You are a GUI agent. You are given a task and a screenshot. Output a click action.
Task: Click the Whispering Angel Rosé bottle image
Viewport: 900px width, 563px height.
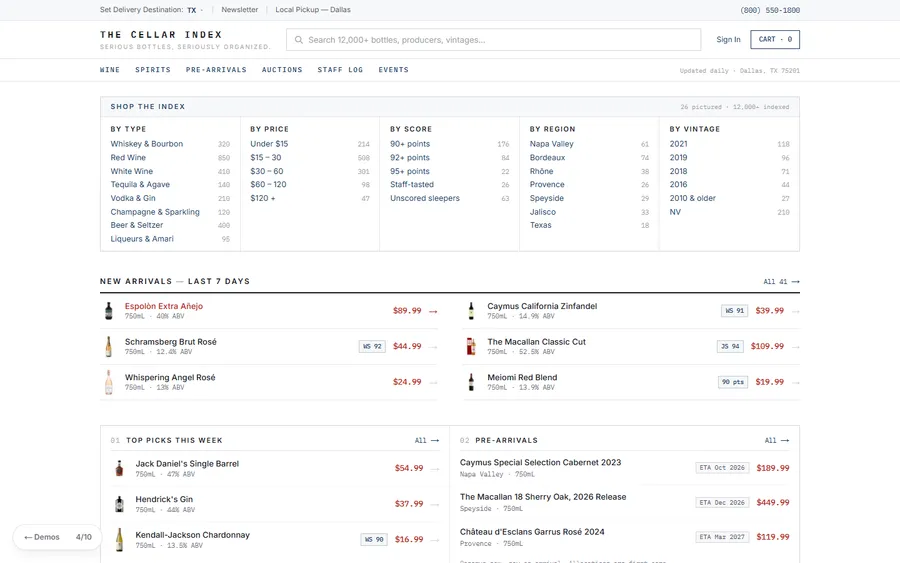pyautogui.click(x=108, y=382)
